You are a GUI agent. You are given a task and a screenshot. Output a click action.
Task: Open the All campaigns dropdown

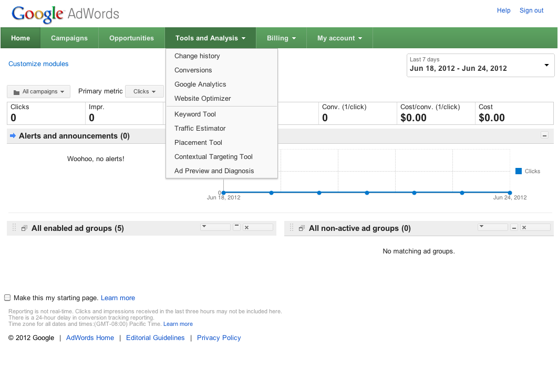pyautogui.click(x=38, y=92)
